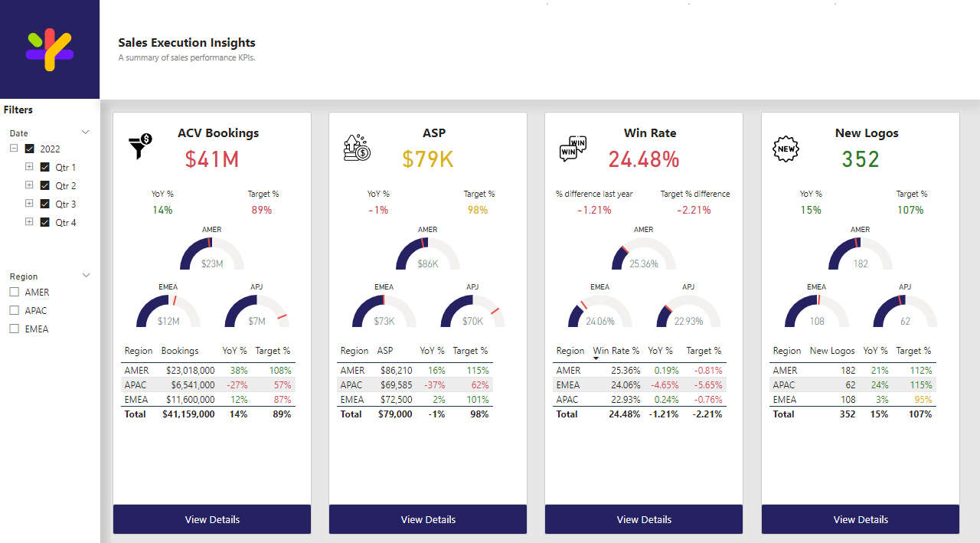Viewport: 980px width, 543px height.
Task: Collapse the Date filter chevron
Action: [86, 132]
